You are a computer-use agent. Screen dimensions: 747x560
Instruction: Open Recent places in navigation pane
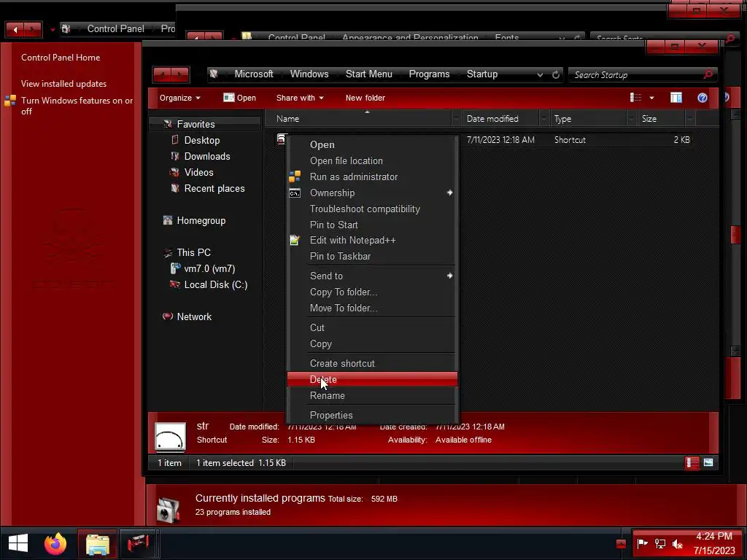214,189
